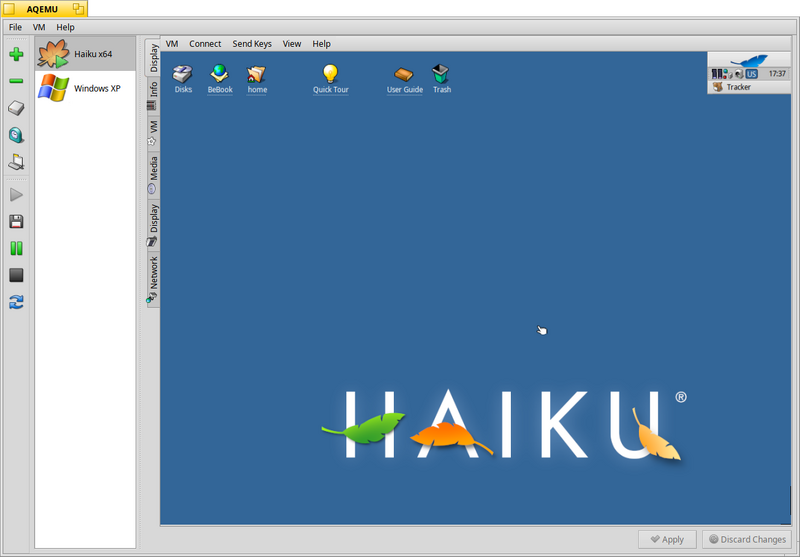Viewport: 800px width, 557px height.
Task: Open the Trash icon on Haiku desktop
Action: 441,79
